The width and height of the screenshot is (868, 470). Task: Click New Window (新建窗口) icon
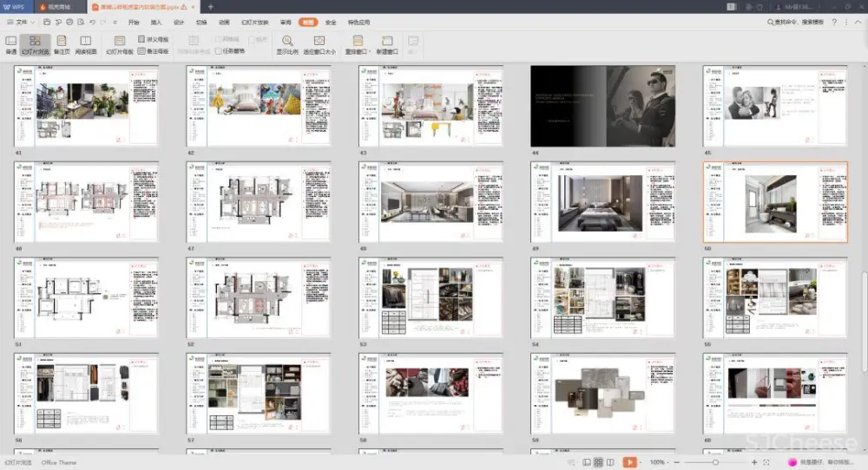386,44
